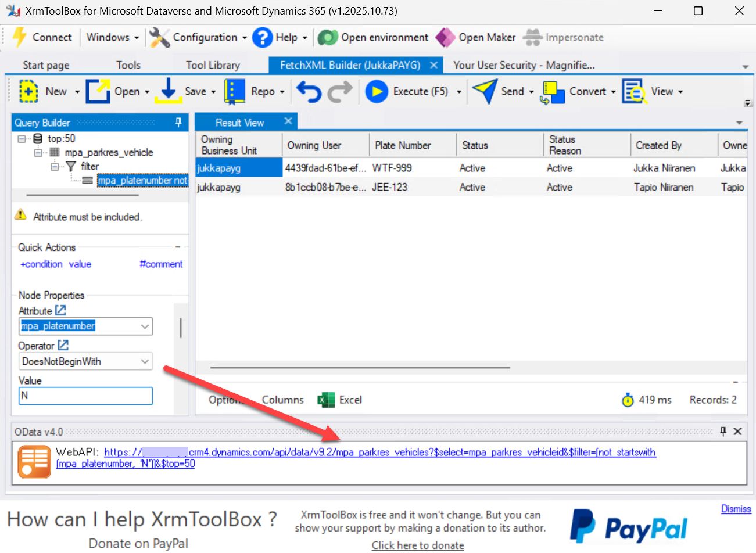Switch to the Start page tab
This screenshot has height=553, width=756.
coord(46,65)
